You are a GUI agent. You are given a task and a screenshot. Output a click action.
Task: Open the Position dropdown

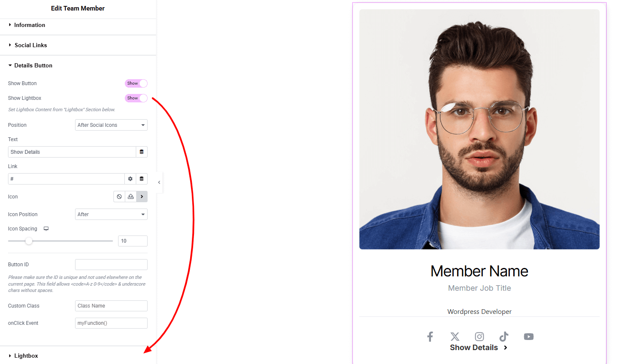point(111,125)
